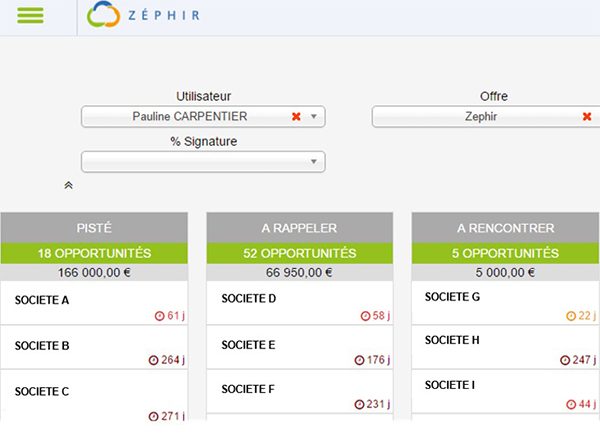The image size is (600, 436).
Task: Open the green hamburger menu
Action: click(31, 16)
